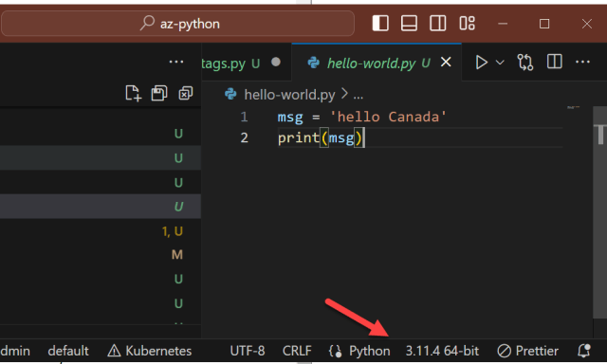The height and width of the screenshot is (364, 607).
Task: Click 'default' in status bar
Action: pos(68,351)
